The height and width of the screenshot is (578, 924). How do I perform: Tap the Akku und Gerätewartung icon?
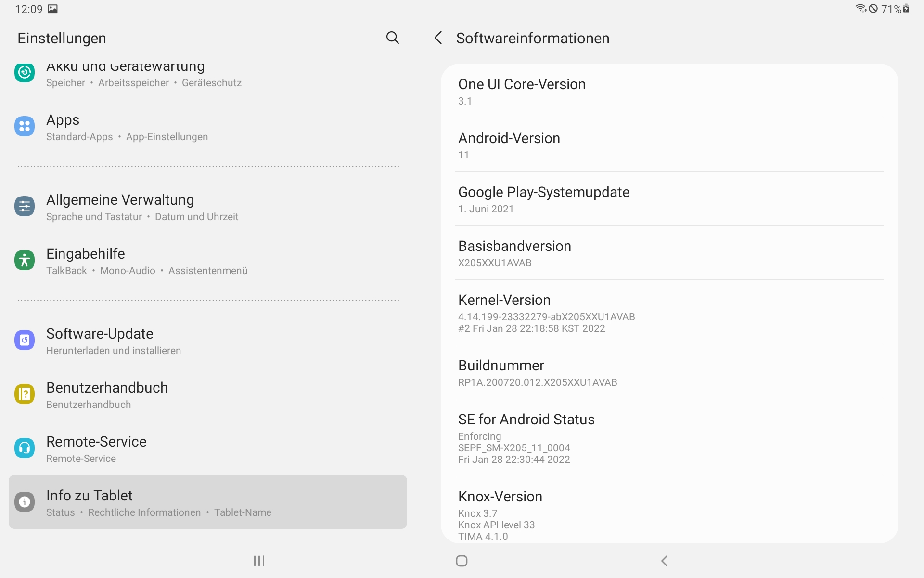(25, 73)
